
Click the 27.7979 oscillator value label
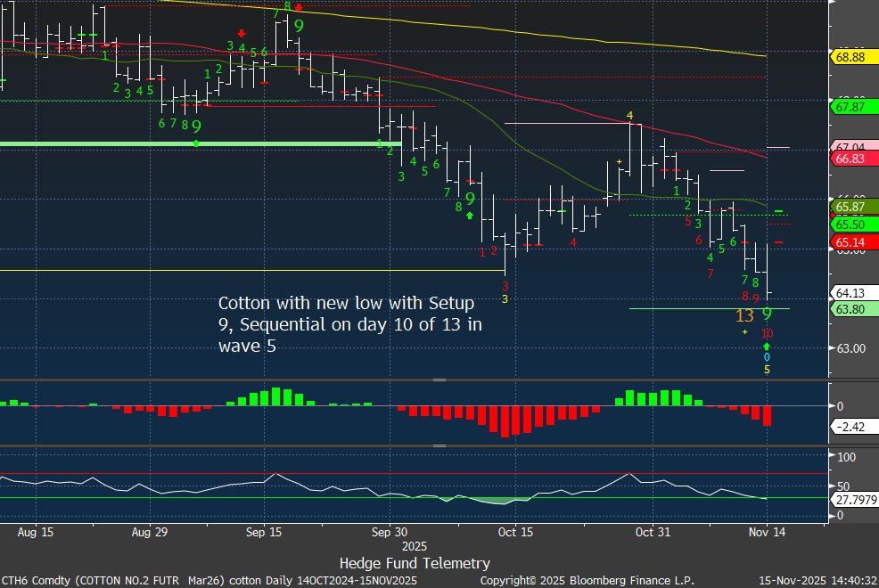853,499
